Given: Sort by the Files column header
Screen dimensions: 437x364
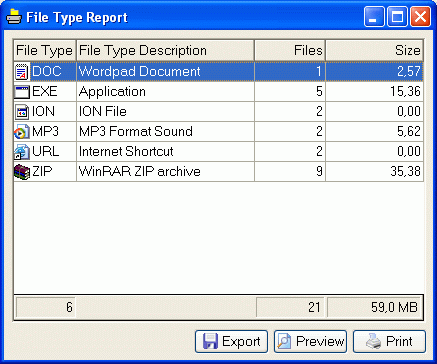Looking at the screenshot, I should pyautogui.click(x=290, y=50).
